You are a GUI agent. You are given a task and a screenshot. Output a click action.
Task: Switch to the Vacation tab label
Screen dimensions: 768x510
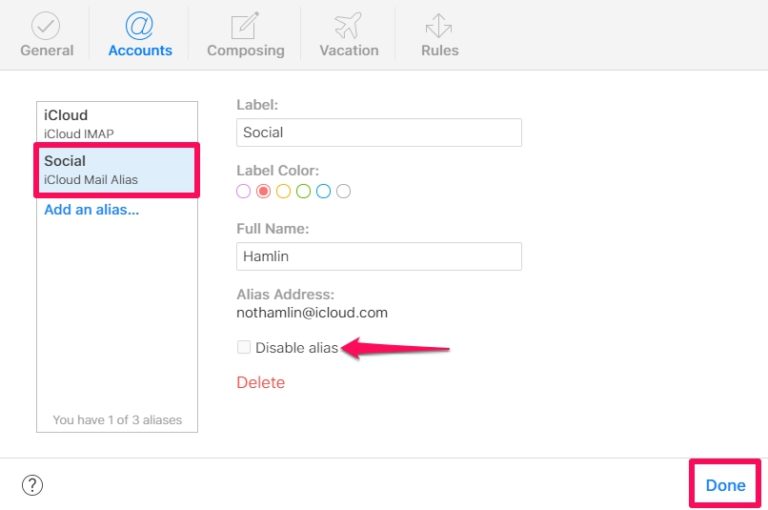(x=348, y=50)
